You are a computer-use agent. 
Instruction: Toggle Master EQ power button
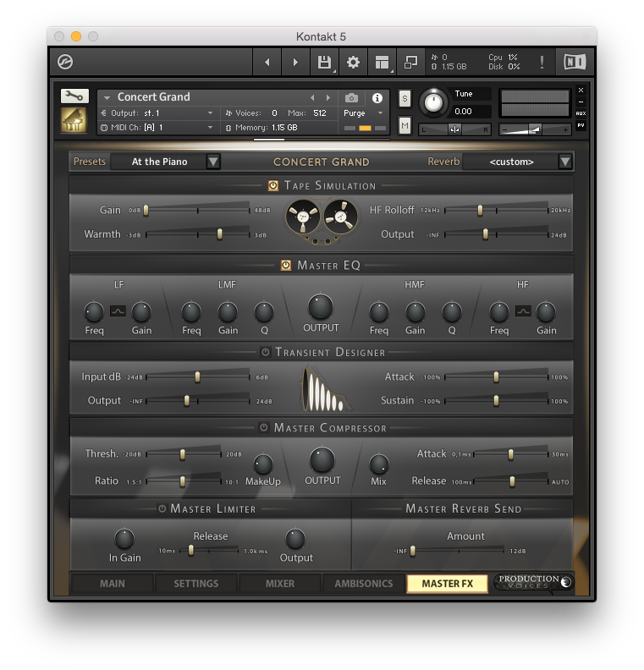click(286, 266)
